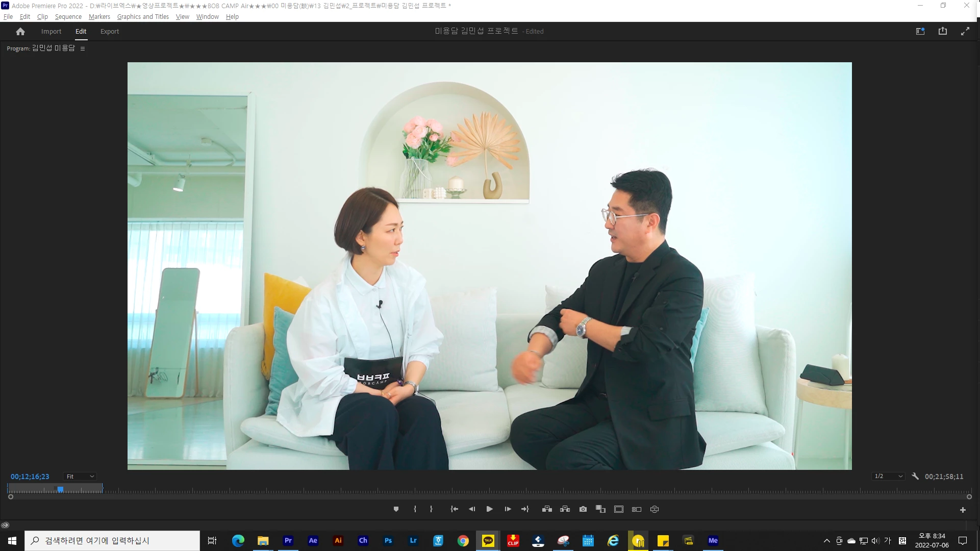Open the Program monitor panel menu
980x551 pixels.
coord(83,48)
